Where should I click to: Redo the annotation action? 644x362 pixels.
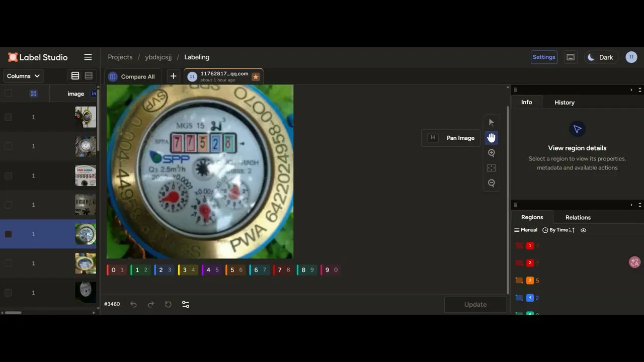150,304
